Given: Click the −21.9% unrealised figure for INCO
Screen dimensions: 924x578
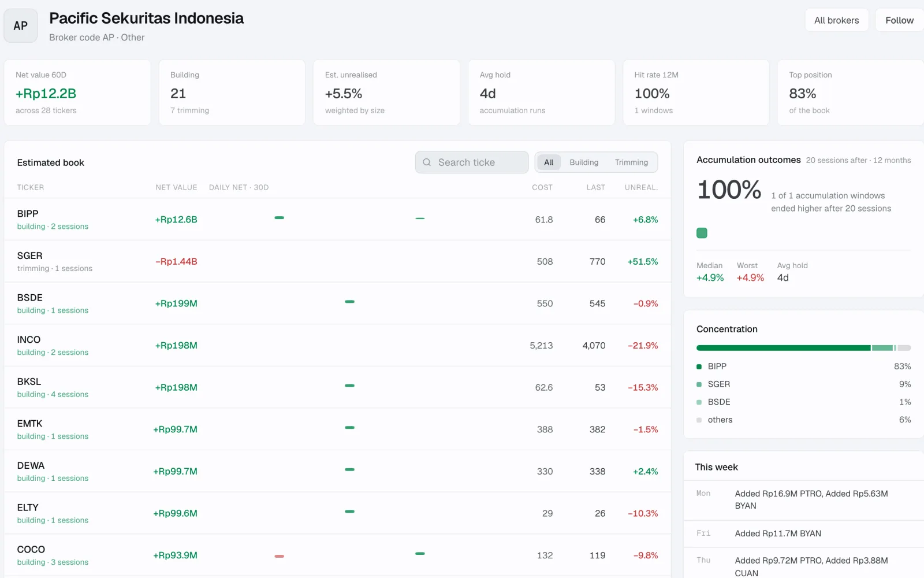Looking at the screenshot, I should [643, 346].
